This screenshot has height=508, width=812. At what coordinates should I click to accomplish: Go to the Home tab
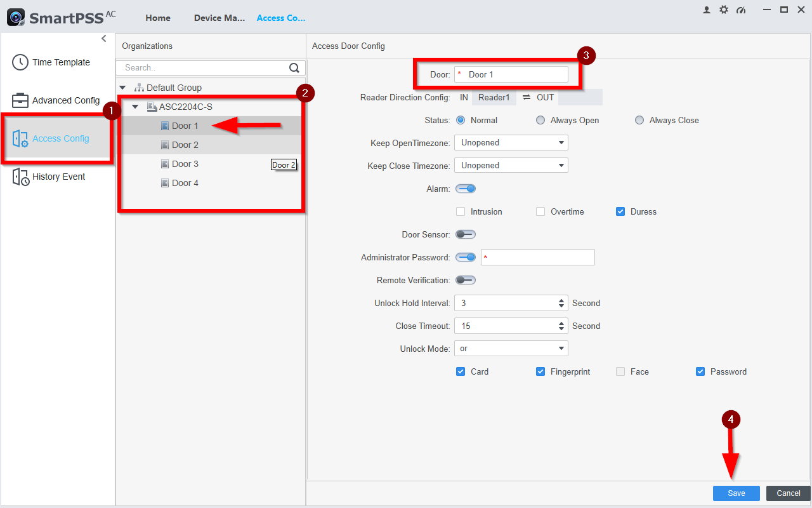coord(158,18)
